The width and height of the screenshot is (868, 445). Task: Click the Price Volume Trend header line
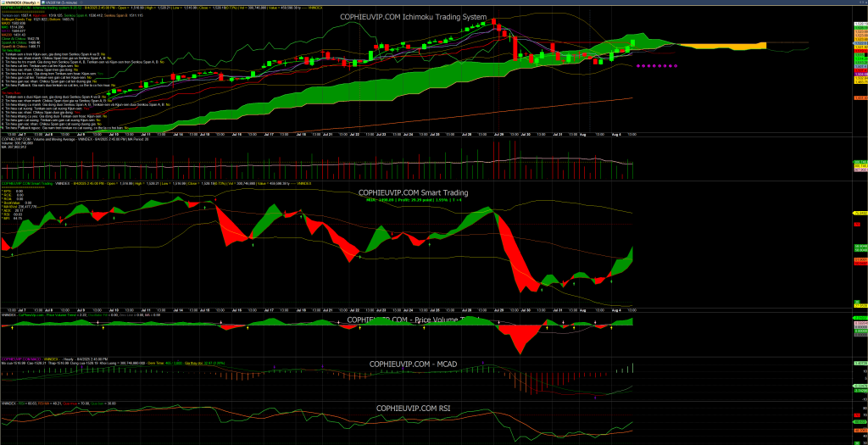(81, 315)
